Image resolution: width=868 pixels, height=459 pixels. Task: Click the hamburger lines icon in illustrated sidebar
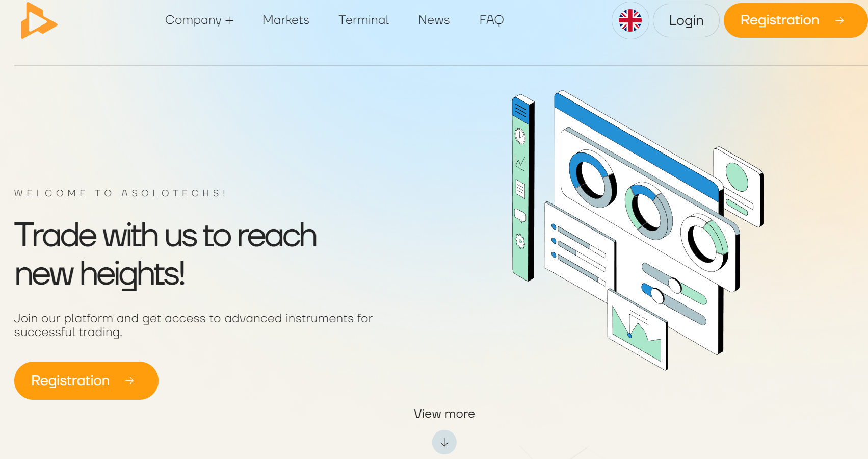click(520, 110)
